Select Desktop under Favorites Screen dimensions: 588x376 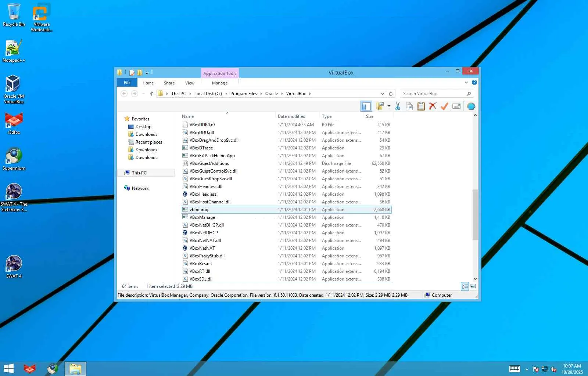[143, 127]
